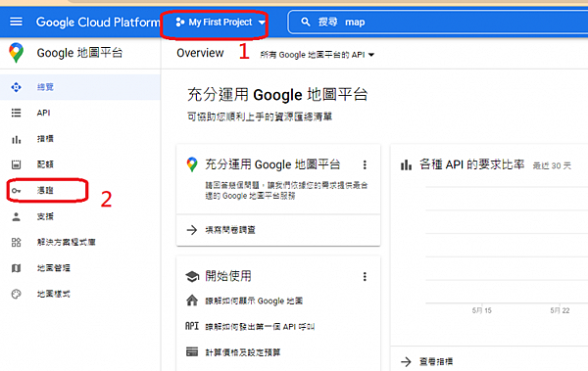Click the 5月 22 axis label

pyautogui.click(x=560, y=310)
